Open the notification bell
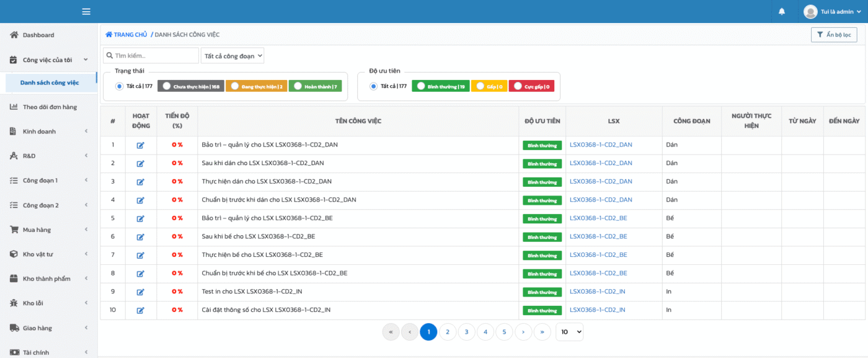Screen dimensions: 868x358 click(x=782, y=11)
